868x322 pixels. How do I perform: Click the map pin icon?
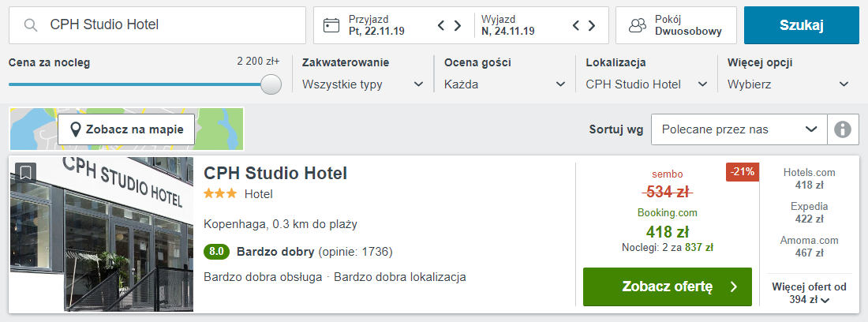pyautogui.click(x=77, y=129)
